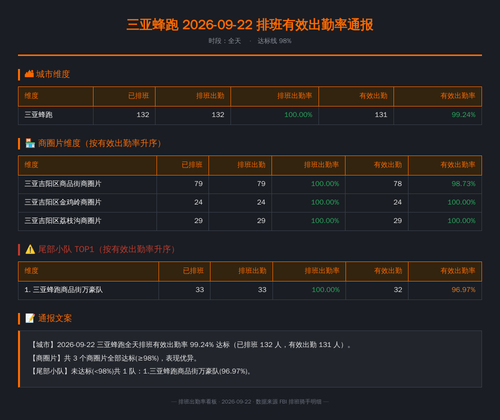The image size is (500, 420).
Task: Click the shop icon beside 商圈片维度
Action: coord(30,143)
